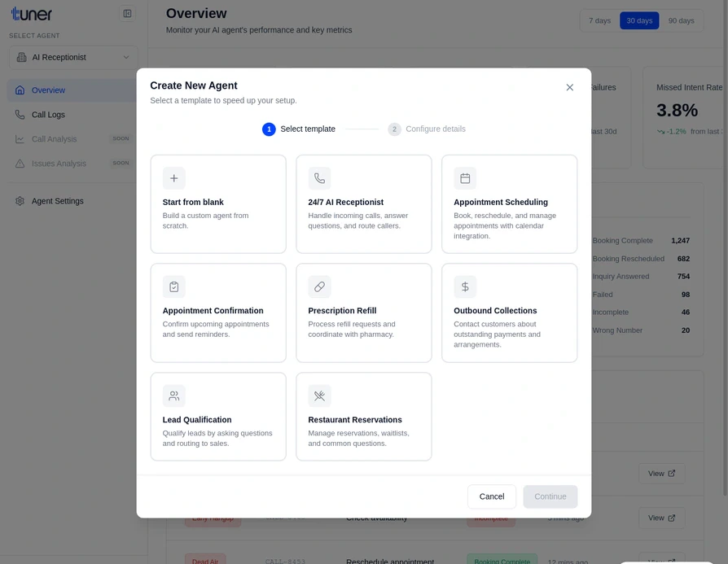The width and height of the screenshot is (728, 564).
Task: Click the Cancel button
Action: click(491, 496)
